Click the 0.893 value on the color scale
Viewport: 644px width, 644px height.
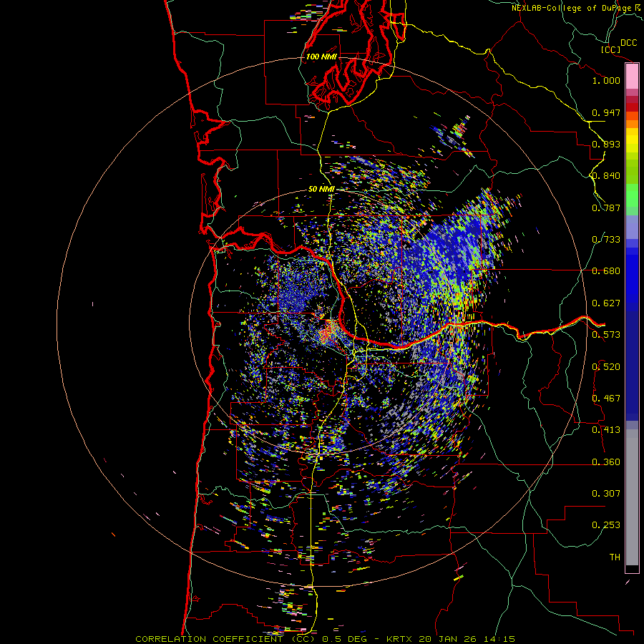point(606,144)
